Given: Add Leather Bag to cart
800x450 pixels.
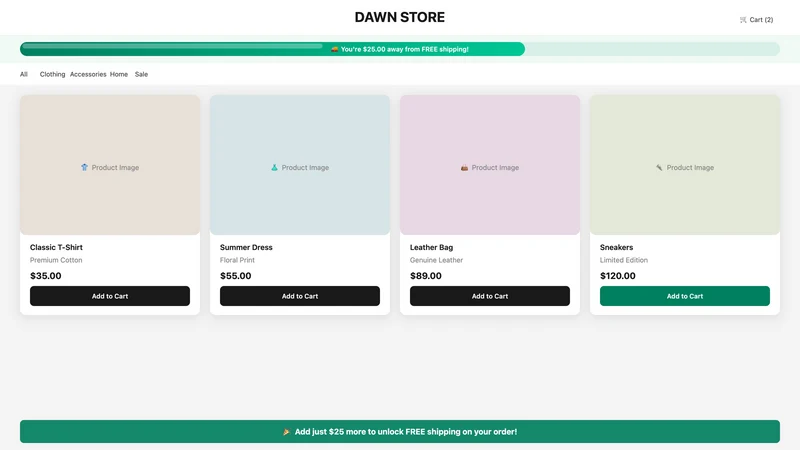Looking at the screenshot, I should (x=490, y=296).
